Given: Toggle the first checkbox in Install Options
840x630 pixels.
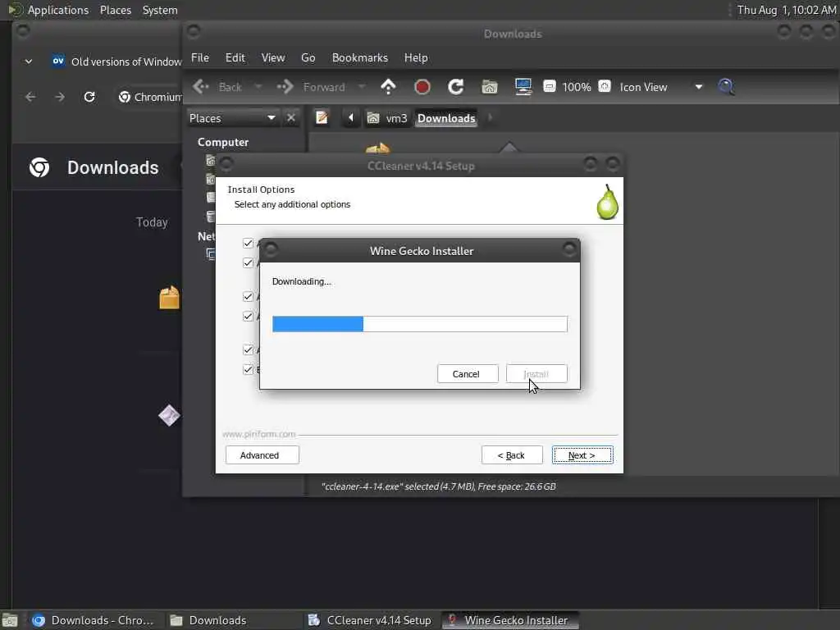Looking at the screenshot, I should (248, 243).
